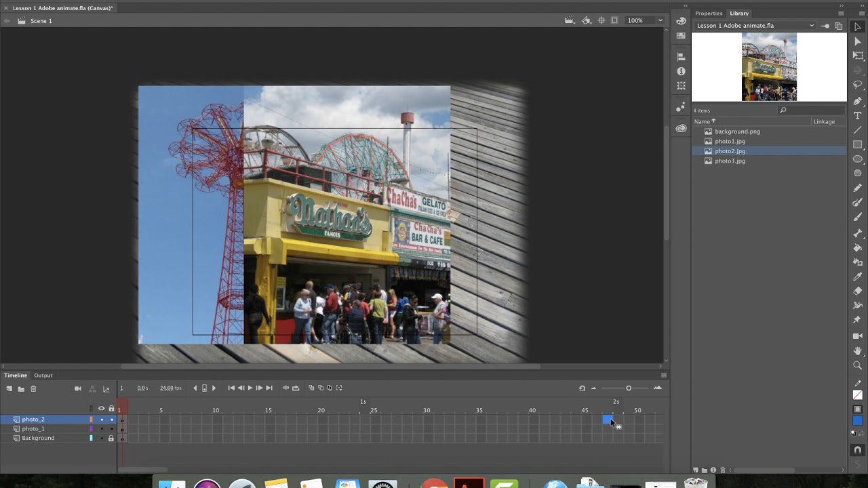The image size is (868, 488).
Task: Open the Align panel icon
Action: [x=682, y=57]
